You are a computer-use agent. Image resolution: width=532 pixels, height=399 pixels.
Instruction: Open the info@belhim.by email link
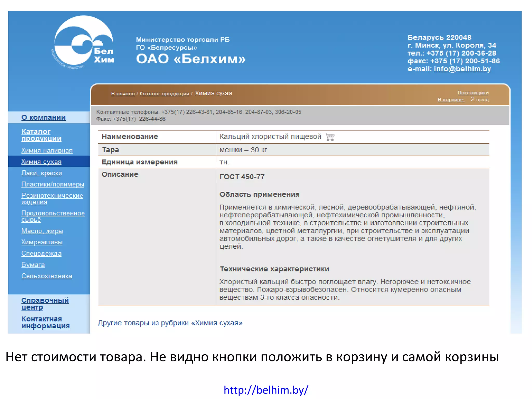click(462, 69)
